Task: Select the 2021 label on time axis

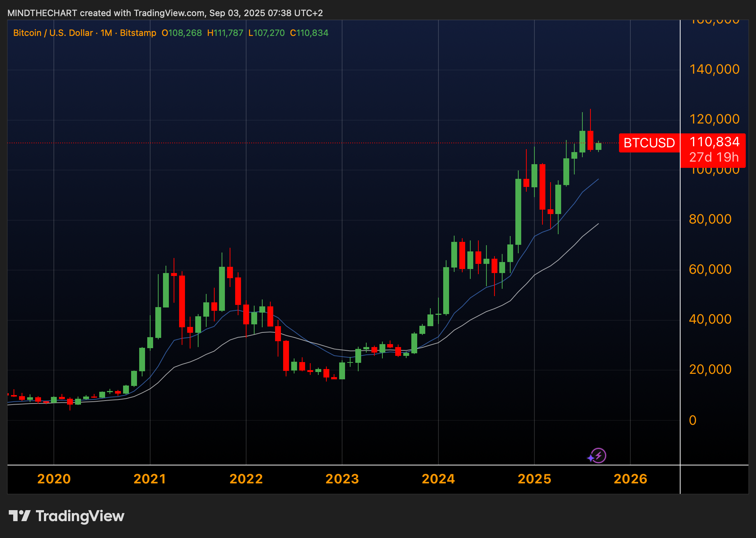Action: (x=150, y=479)
